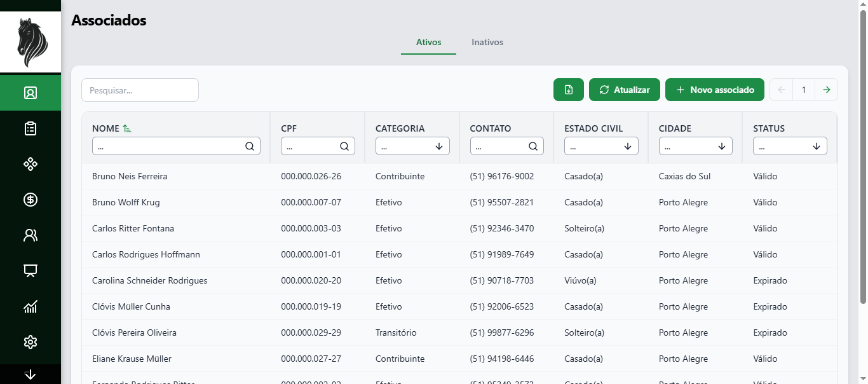868x384 pixels.
Task: Click the search icon in CPF filter
Action: click(344, 146)
